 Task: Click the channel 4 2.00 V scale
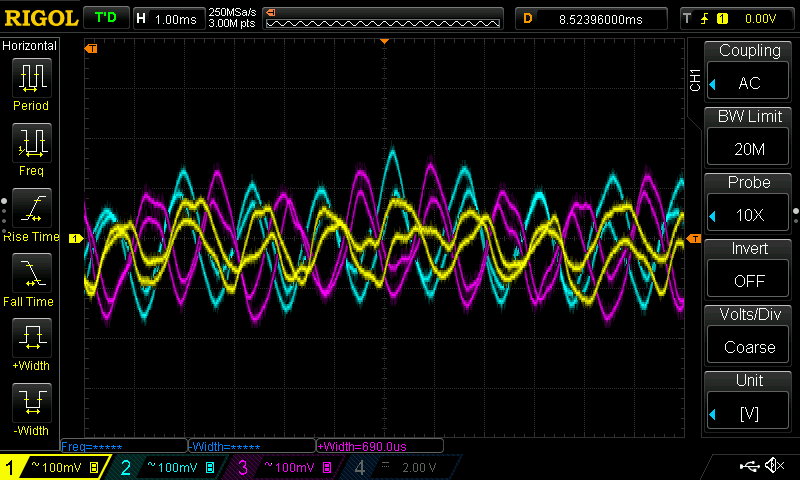(x=419, y=467)
